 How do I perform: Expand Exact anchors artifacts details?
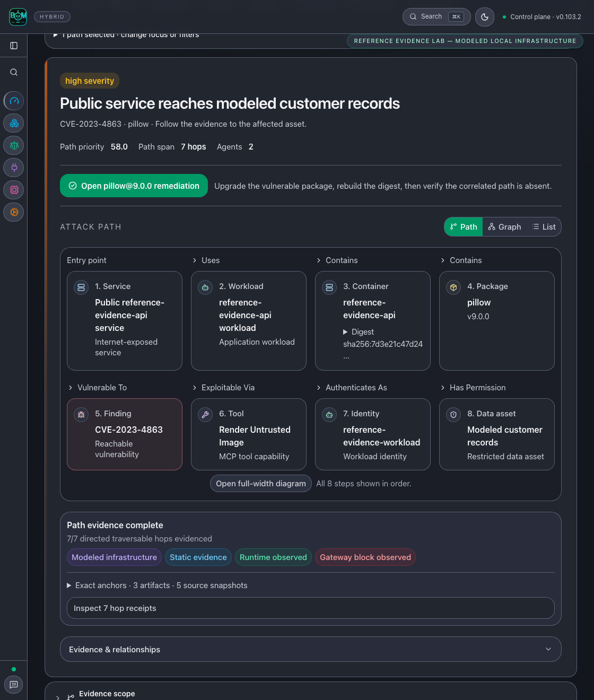pyautogui.click(x=157, y=585)
